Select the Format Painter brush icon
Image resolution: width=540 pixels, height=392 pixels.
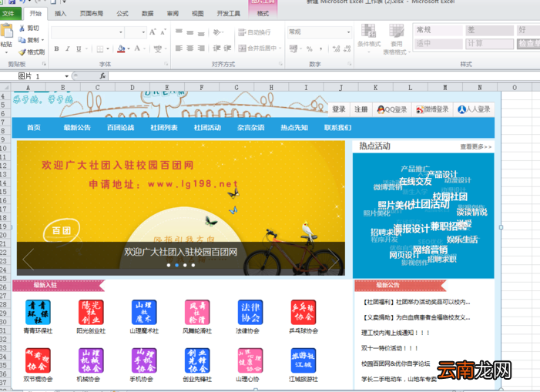[x=22, y=52]
